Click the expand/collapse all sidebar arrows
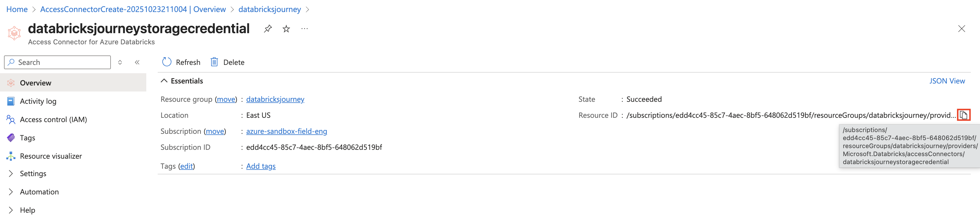This screenshot has height=219, width=980. (x=120, y=62)
